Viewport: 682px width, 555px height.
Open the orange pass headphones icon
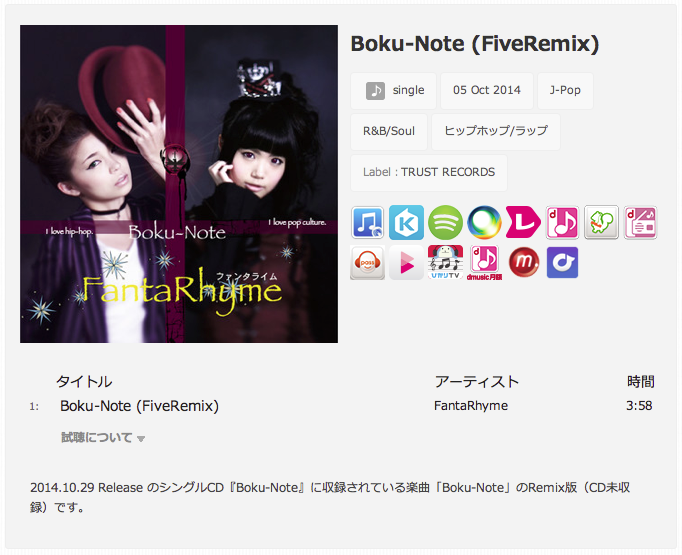pyautogui.click(x=368, y=262)
